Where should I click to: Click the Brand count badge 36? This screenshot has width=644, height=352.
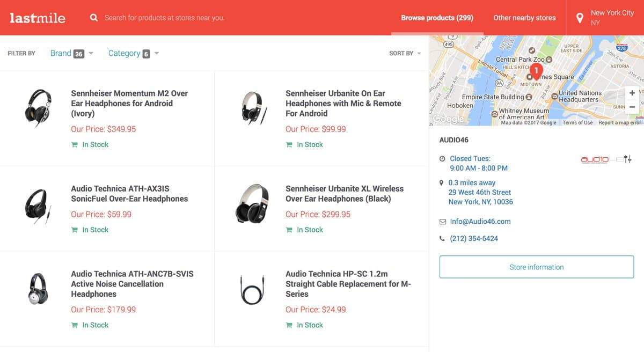[79, 54]
